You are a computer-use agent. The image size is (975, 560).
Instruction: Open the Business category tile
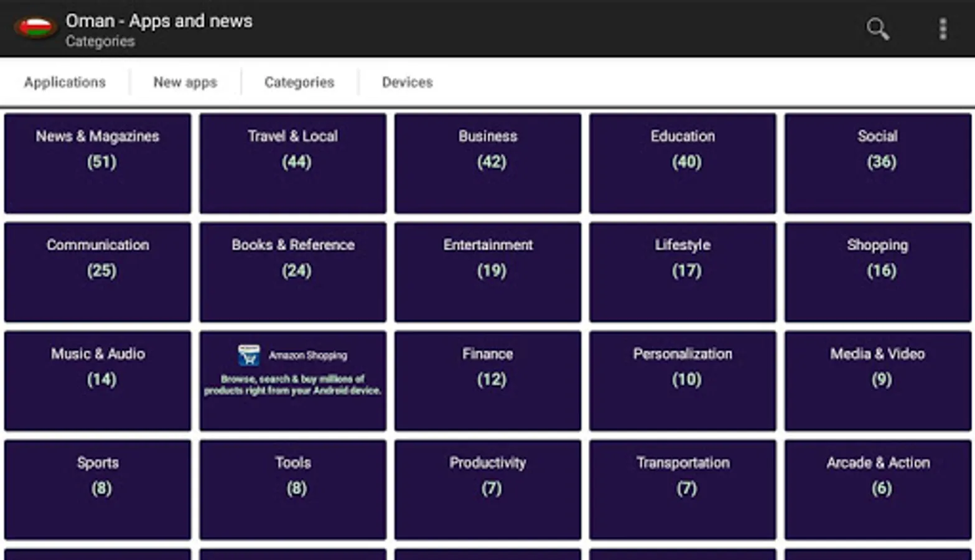pyautogui.click(x=488, y=163)
